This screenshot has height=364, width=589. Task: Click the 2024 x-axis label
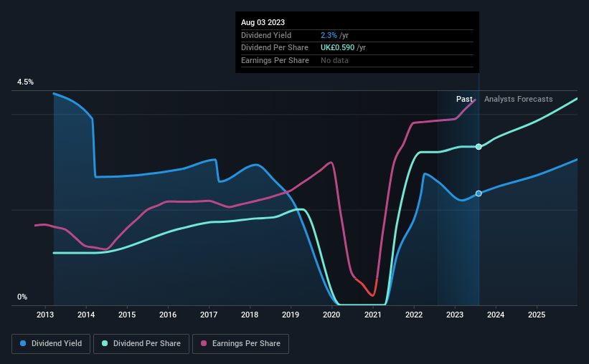pyautogui.click(x=496, y=315)
